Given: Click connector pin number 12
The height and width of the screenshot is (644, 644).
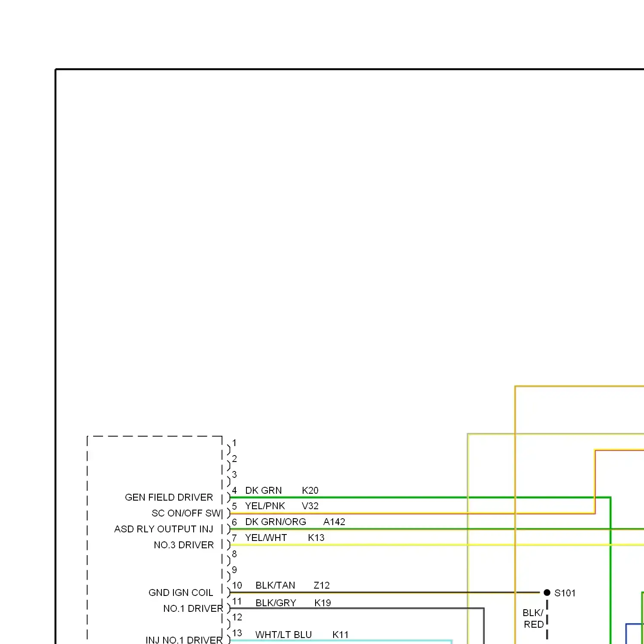Looking at the screenshot, I should (x=237, y=617).
